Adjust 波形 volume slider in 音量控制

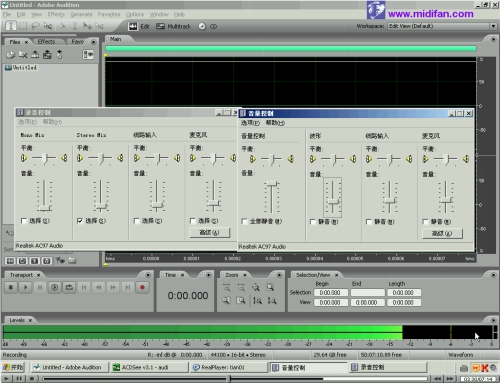tap(333, 201)
